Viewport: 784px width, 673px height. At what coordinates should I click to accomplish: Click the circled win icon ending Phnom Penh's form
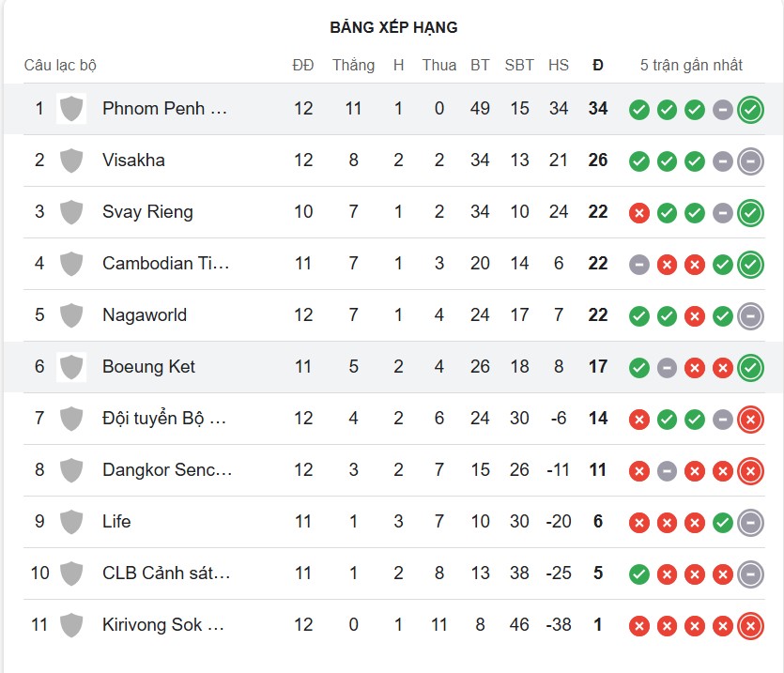point(750,108)
